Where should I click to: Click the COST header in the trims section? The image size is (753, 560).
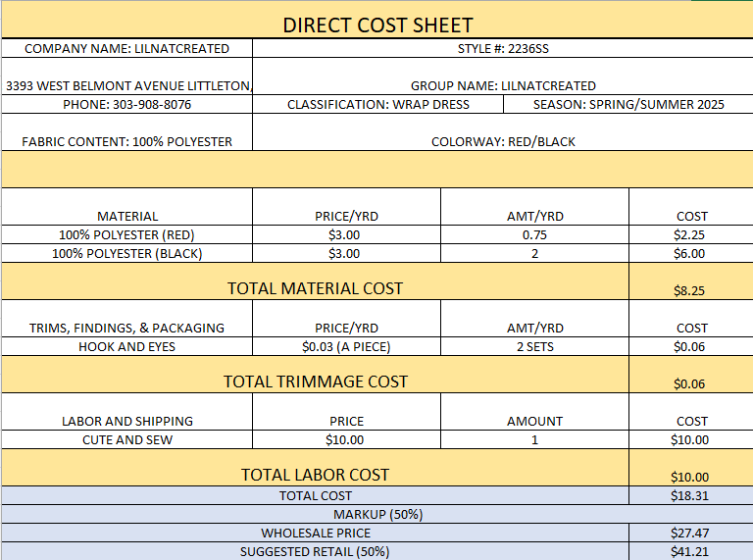click(x=691, y=319)
